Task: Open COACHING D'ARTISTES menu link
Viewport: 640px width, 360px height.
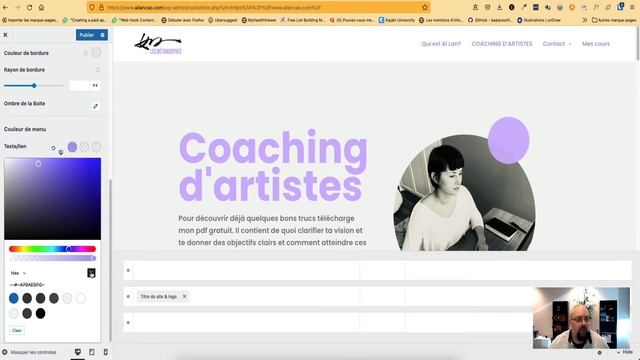Action: pyautogui.click(x=502, y=44)
